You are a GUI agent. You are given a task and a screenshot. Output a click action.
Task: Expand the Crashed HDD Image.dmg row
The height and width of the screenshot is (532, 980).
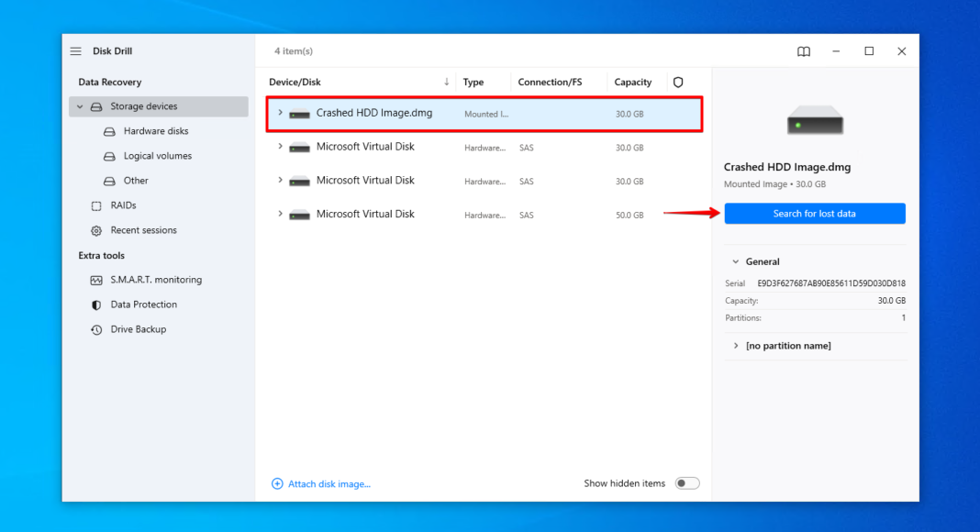pyautogui.click(x=280, y=112)
